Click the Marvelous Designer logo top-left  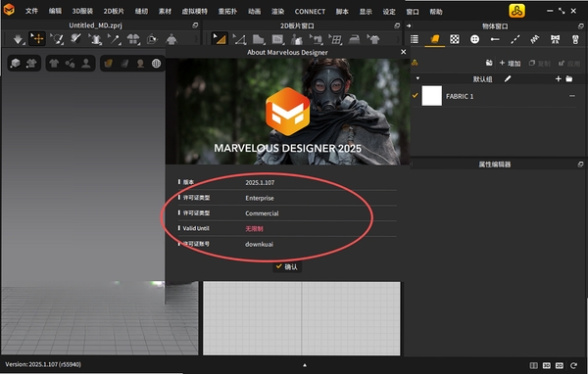pyautogui.click(x=9, y=10)
